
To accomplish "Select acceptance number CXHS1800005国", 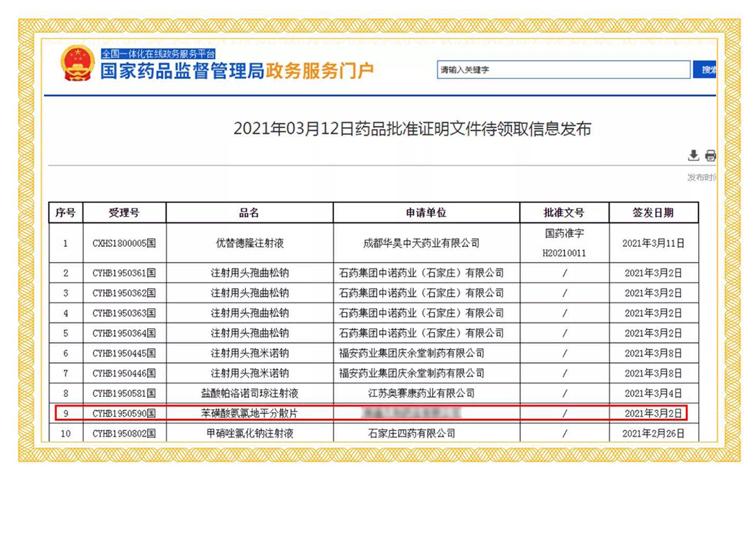I will coord(124,243).
